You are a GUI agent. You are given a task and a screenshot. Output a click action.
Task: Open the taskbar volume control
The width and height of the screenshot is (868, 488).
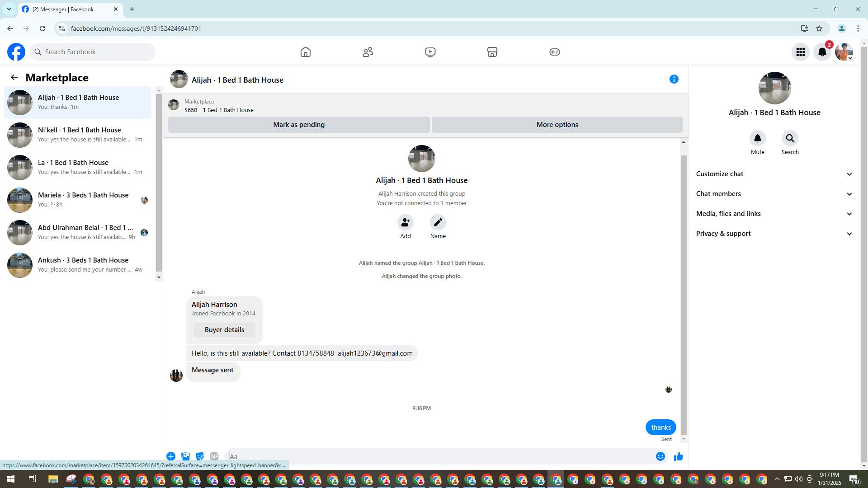799,479
